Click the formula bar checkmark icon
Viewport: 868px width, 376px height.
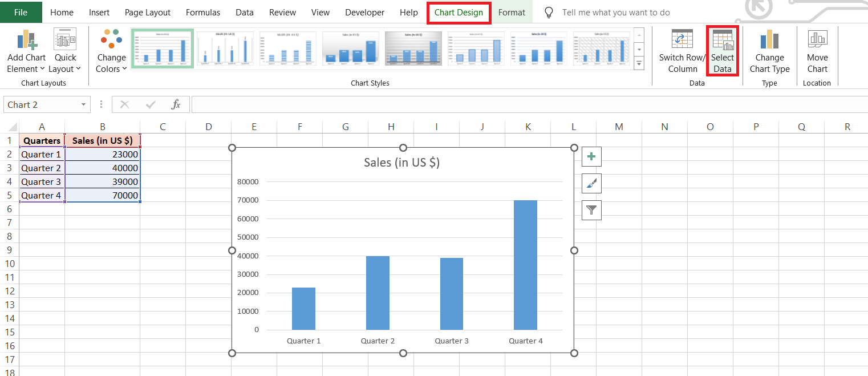(x=151, y=104)
